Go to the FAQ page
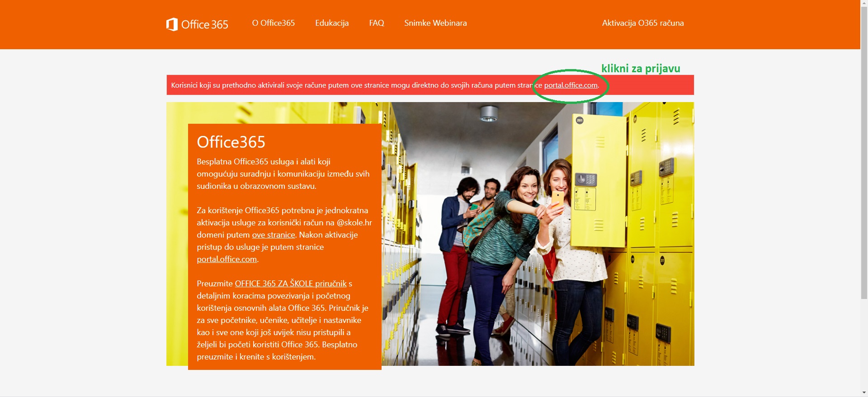 (377, 23)
